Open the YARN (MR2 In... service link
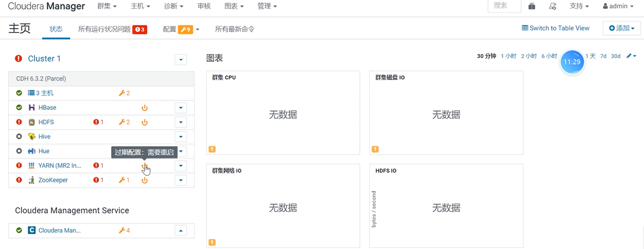644x249 pixels. (x=60, y=166)
